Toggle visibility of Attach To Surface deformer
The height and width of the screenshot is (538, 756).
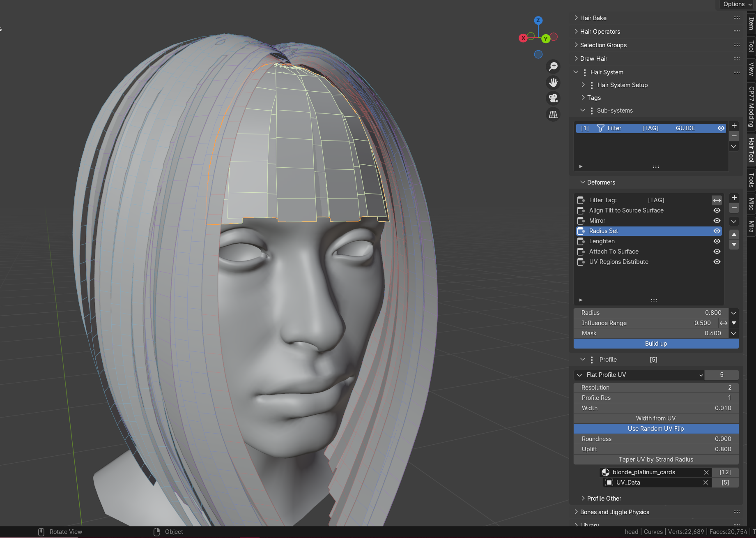tap(717, 252)
